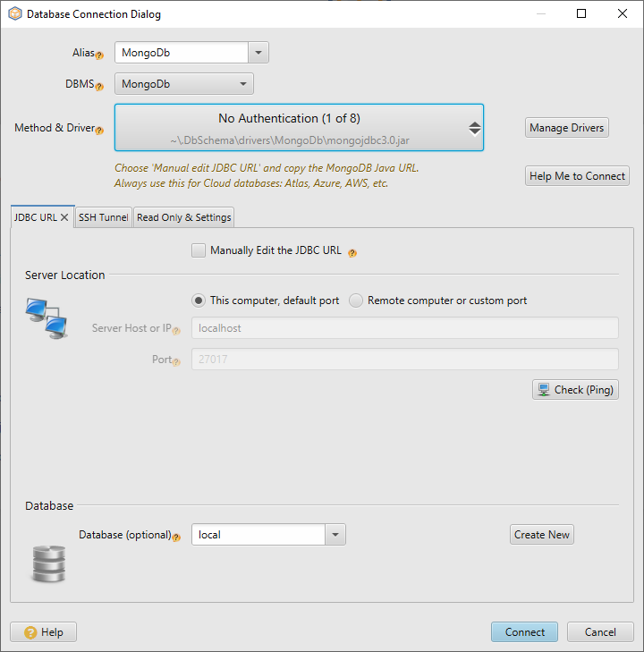Click Help Me to Connect button
This screenshot has height=652, width=644.
[577, 176]
